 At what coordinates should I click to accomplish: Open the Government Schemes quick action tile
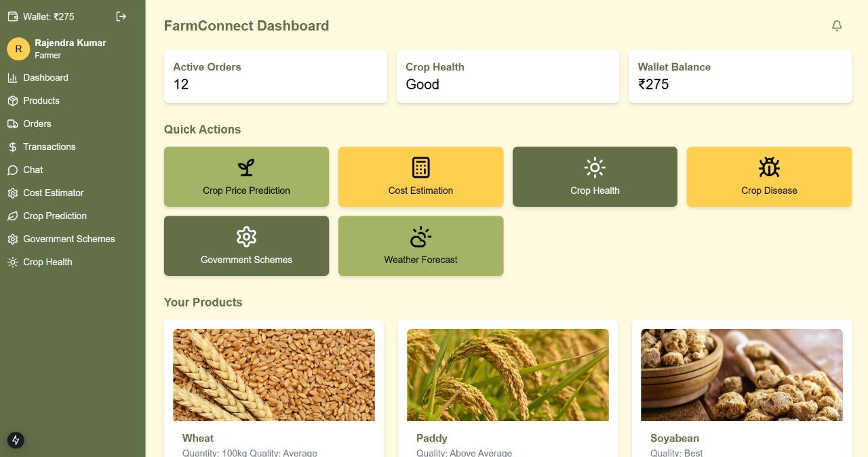(x=246, y=245)
